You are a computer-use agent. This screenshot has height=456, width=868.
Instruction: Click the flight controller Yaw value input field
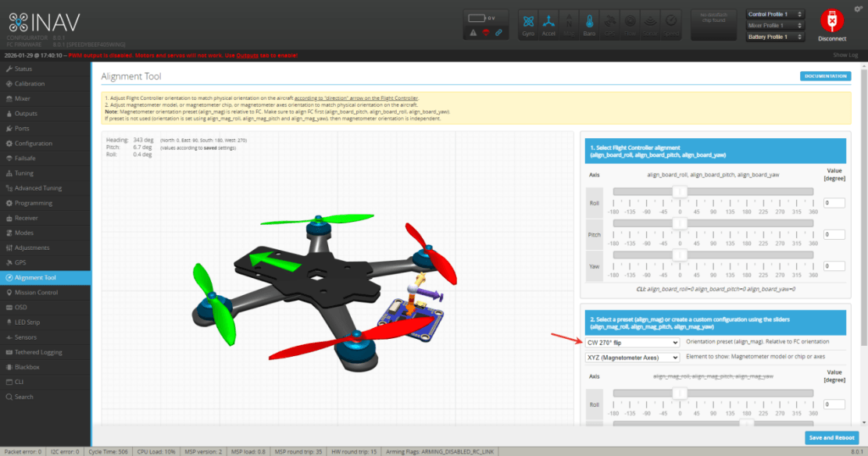pyautogui.click(x=834, y=265)
